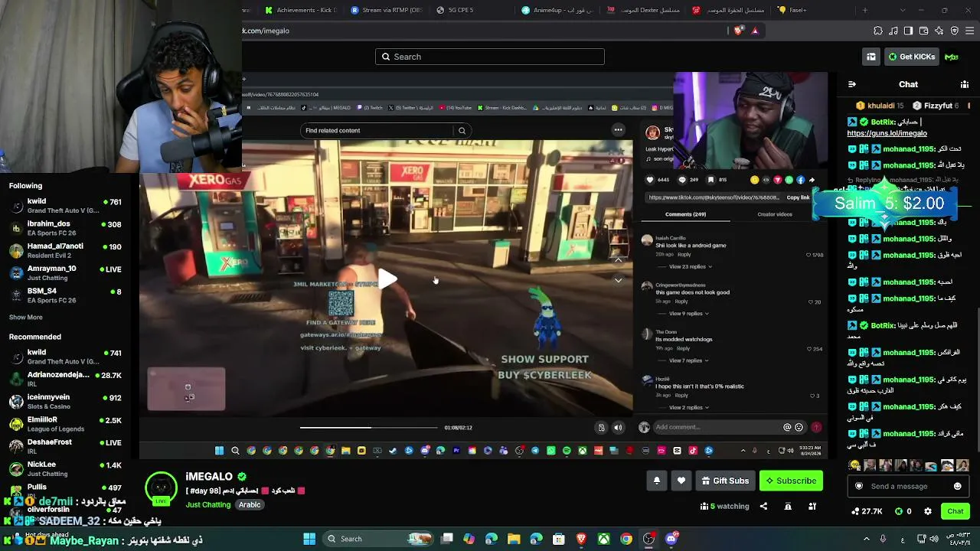
Task: Share the iMEGALO stream
Action: tap(763, 506)
